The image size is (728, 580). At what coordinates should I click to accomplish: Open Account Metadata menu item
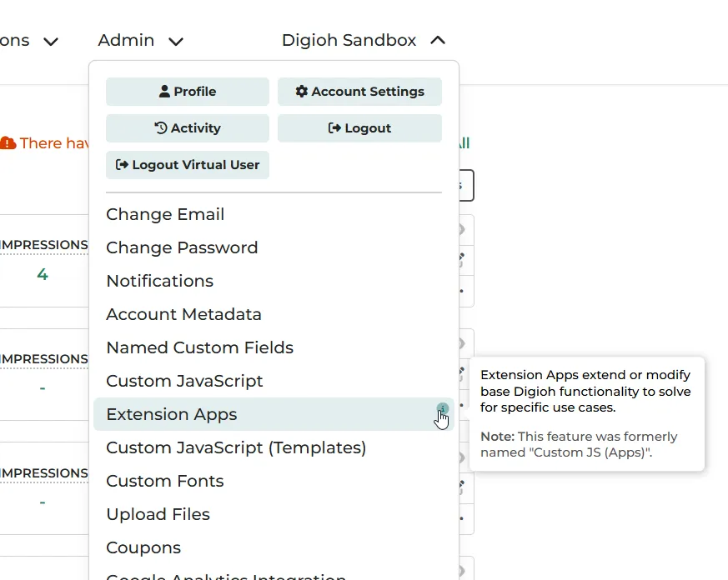pyautogui.click(x=274, y=315)
